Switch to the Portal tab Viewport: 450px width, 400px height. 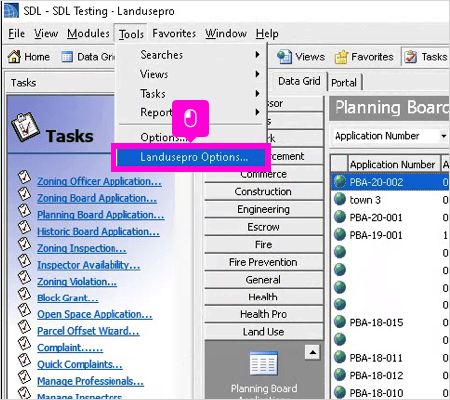344,82
